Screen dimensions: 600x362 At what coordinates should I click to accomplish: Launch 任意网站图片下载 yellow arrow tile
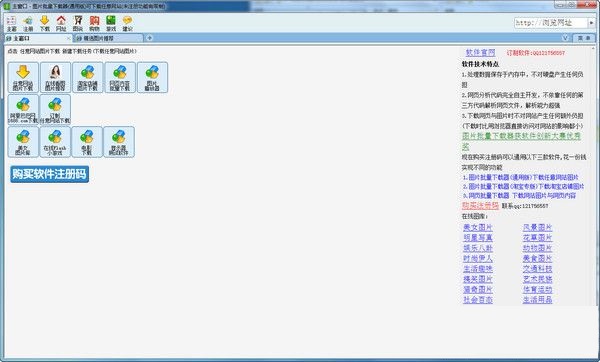tap(23, 77)
